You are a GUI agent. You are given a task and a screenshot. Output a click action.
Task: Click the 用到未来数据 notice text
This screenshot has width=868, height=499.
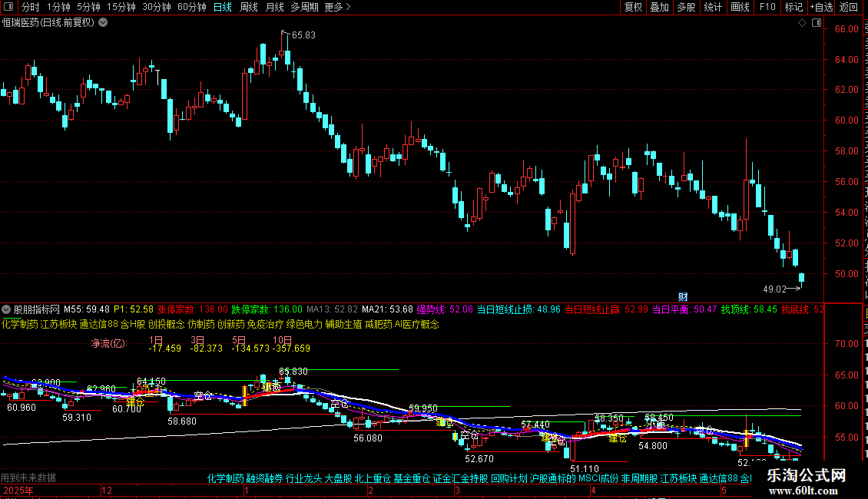click(28, 478)
